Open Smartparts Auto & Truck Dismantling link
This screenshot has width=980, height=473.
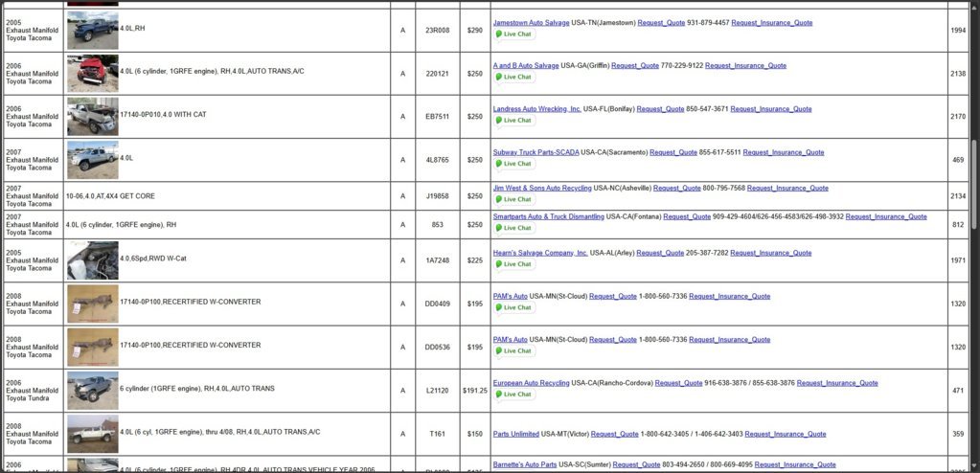click(x=549, y=216)
